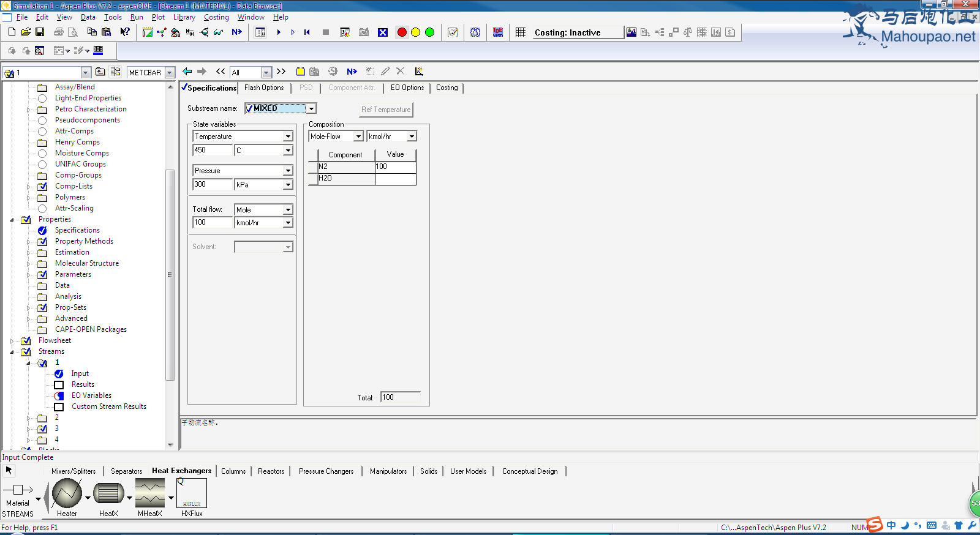Save the simulation with the disk icon
The height and width of the screenshot is (535, 980).
click(40, 32)
